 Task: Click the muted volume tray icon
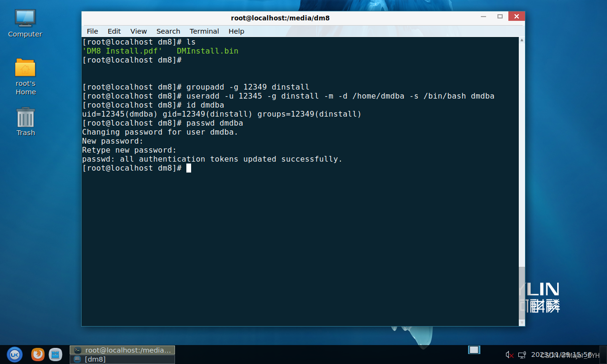coord(510,355)
